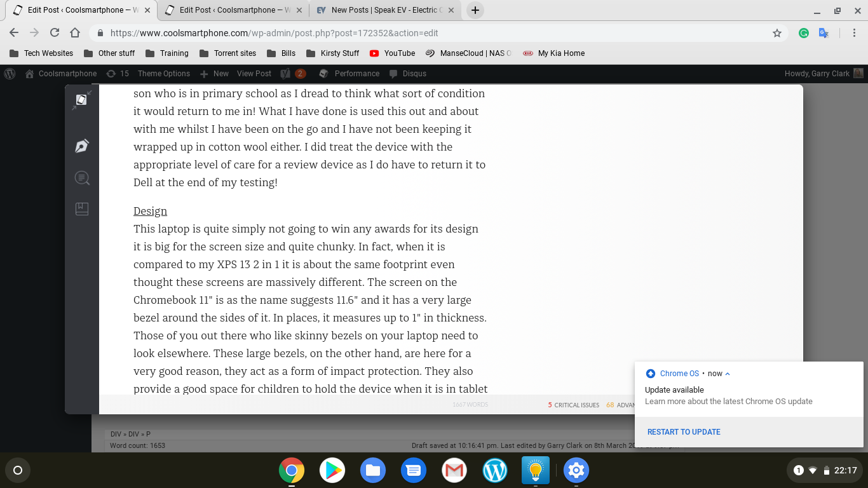Open the Tech Websites bookmarks folder
868x488 pixels.
[41, 53]
